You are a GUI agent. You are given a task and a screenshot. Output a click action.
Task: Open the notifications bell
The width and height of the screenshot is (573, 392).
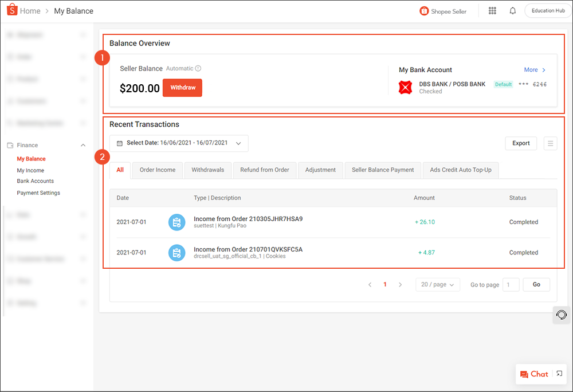[x=512, y=10]
